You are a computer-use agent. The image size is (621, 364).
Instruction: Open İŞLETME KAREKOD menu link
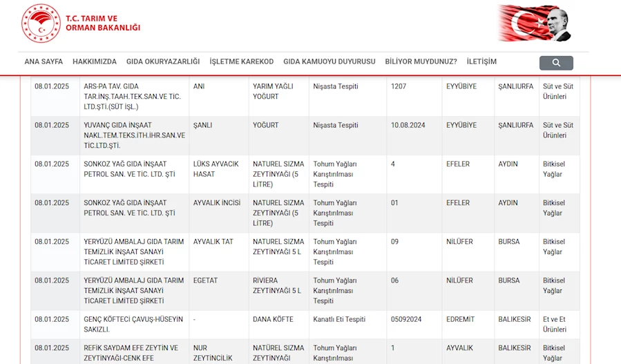242,61
